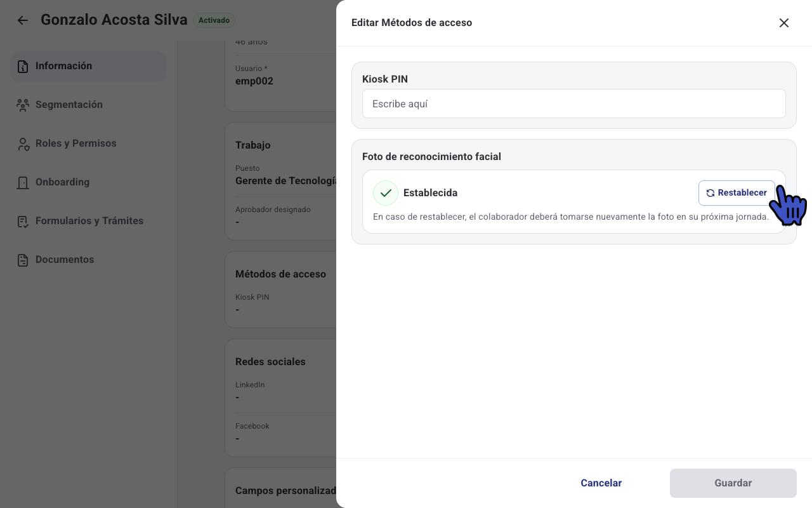
Task: Click the Gerente de Tecnología job title
Action: click(x=285, y=181)
